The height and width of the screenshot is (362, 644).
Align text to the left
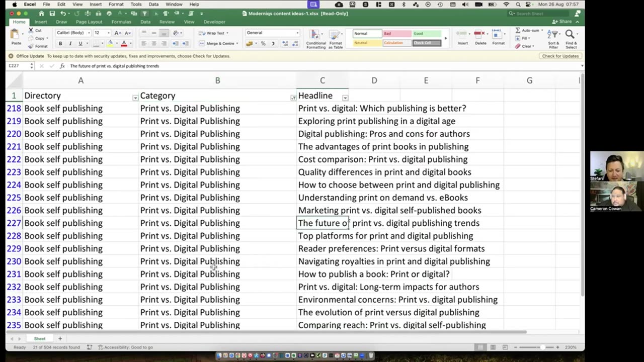(x=144, y=44)
